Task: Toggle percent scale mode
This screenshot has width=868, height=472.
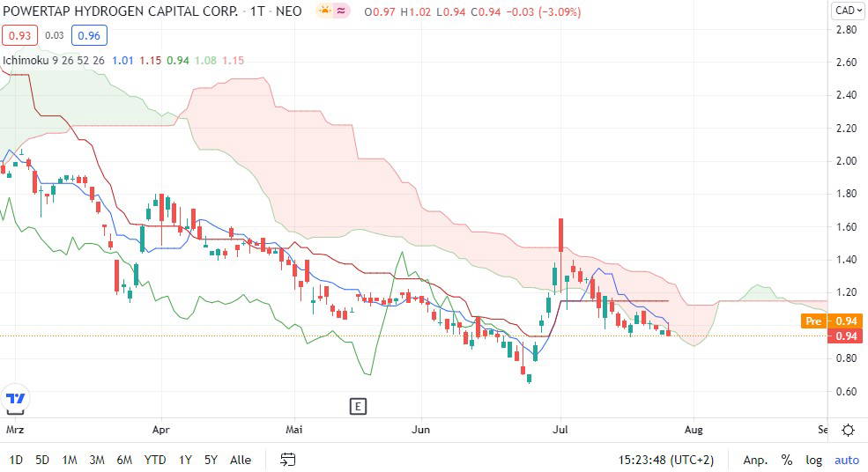Action: [x=787, y=460]
